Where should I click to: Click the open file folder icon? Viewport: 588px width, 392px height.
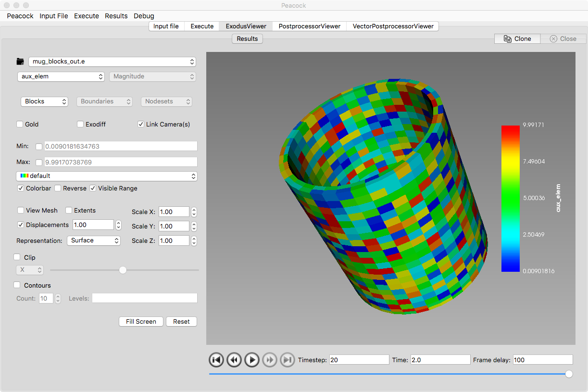pos(20,62)
